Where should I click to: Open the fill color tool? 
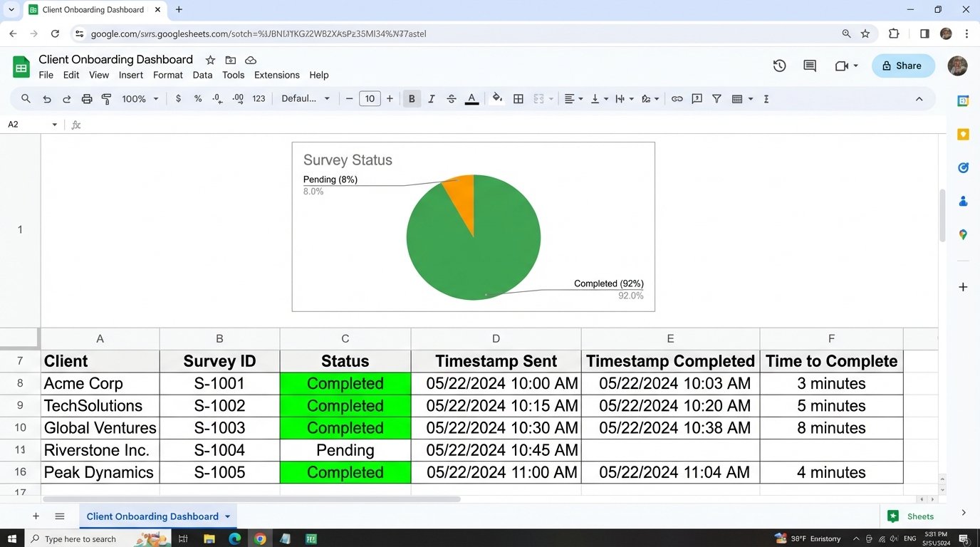click(x=496, y=98)
